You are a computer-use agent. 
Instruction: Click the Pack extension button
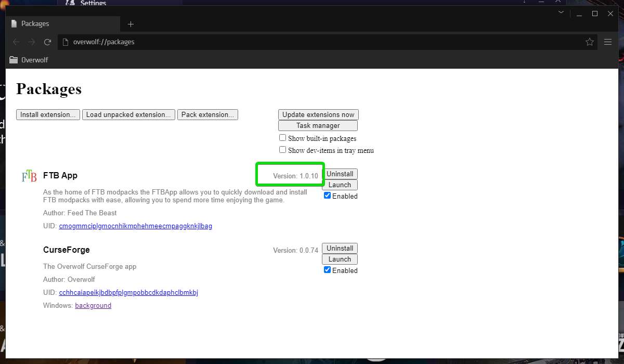click(x=207, y=114)
